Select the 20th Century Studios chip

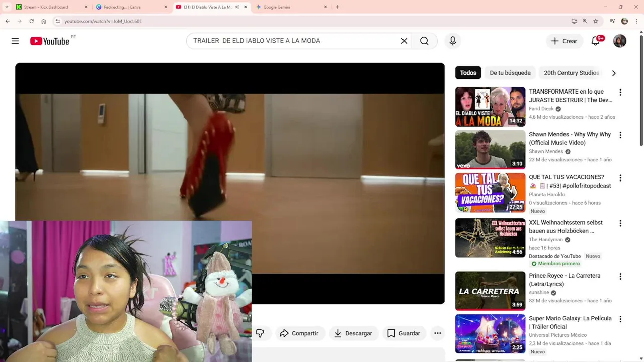pyautogui.click(x=572, y=73)
